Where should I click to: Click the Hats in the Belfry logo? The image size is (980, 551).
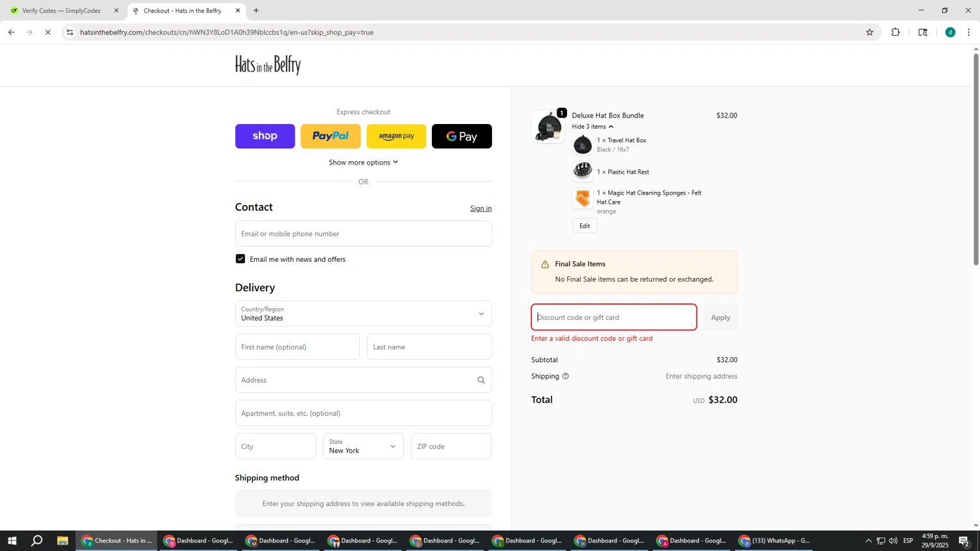pos(268,65)
